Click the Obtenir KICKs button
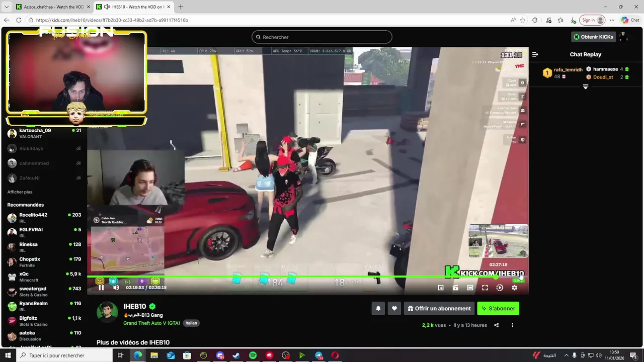Viewport: 644px width, 362px height. point(593,37)
